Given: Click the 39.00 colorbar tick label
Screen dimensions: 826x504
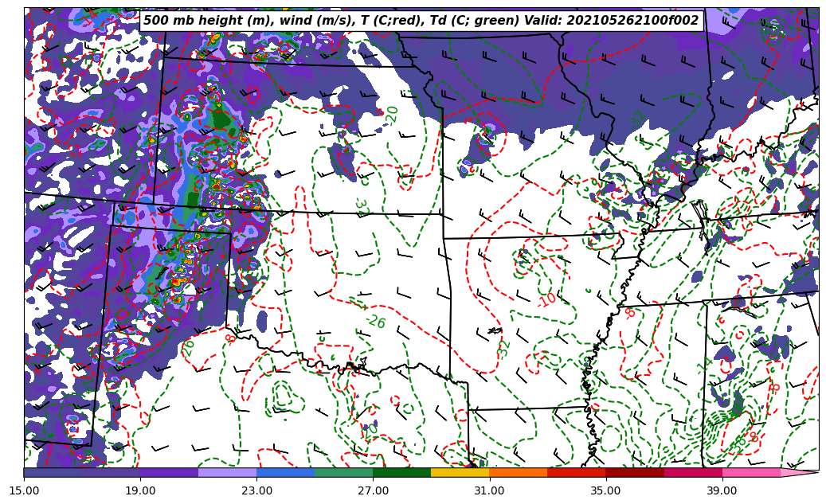Looking at the screenshot, I should (722, 490).
